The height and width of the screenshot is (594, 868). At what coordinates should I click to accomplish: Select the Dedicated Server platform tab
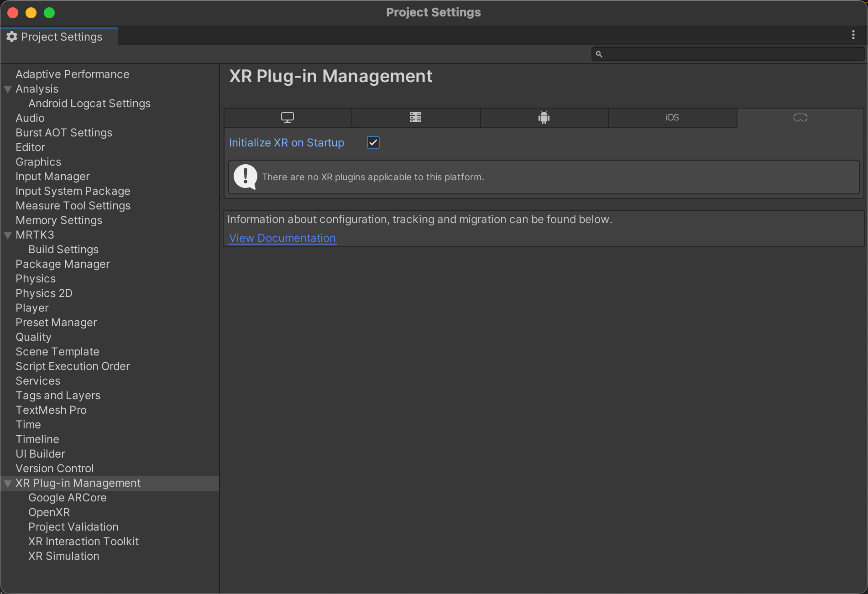point(416,118)
